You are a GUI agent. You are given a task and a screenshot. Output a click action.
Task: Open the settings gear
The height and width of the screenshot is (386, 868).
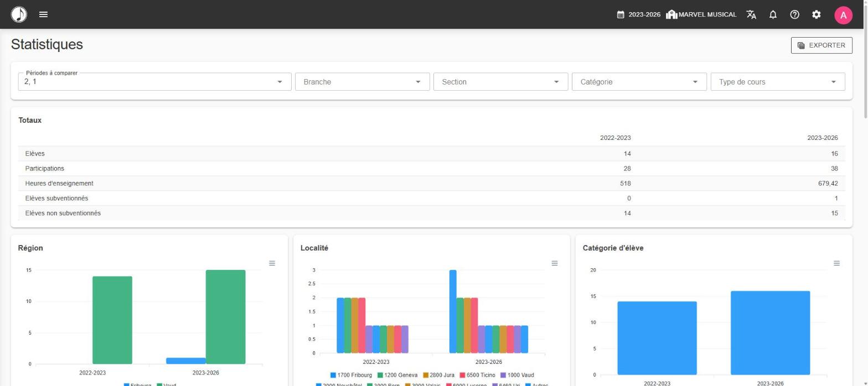816,14
